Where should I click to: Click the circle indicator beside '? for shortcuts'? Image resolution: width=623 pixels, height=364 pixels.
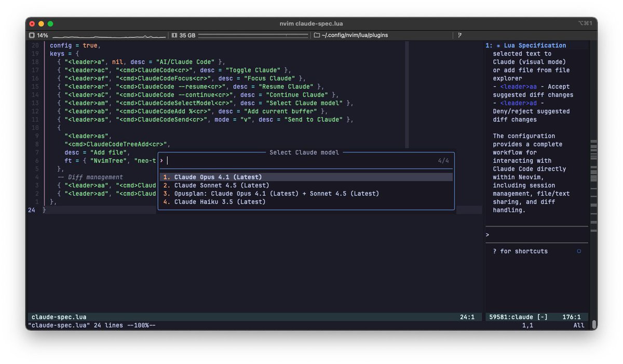[x=579, y=251]
